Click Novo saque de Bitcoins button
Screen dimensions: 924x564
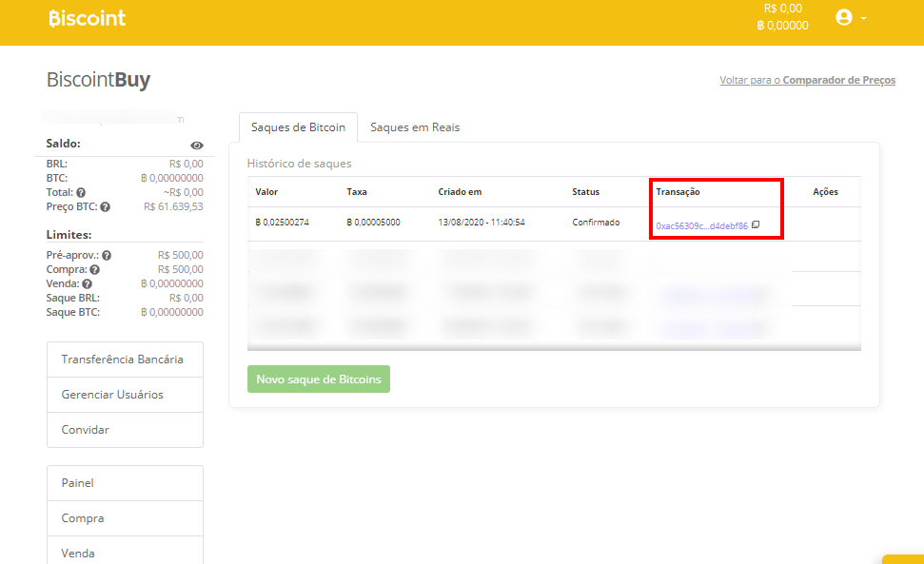pyautogui.click(x=318, y=379)
